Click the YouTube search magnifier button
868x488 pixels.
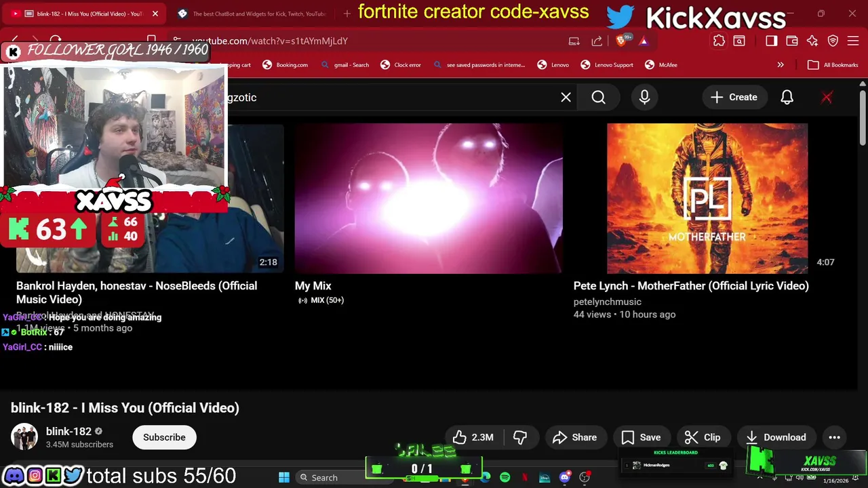tap(598, 97)
